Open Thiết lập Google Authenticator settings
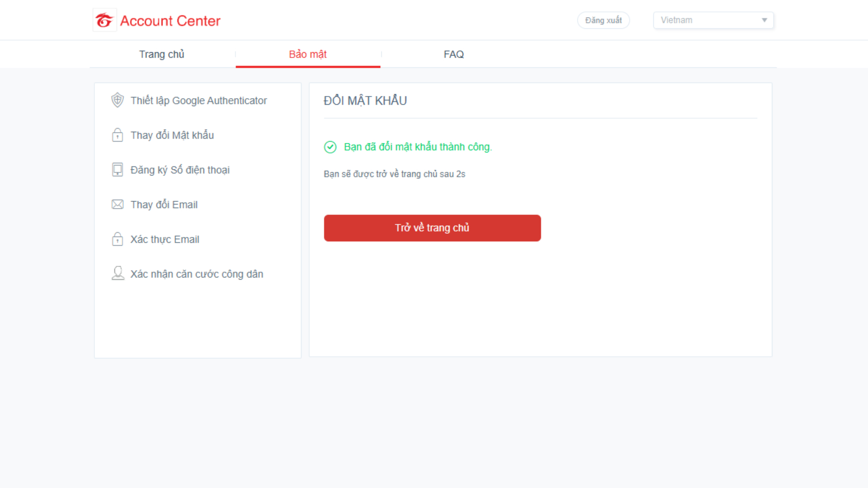 [x=199, y=100]
